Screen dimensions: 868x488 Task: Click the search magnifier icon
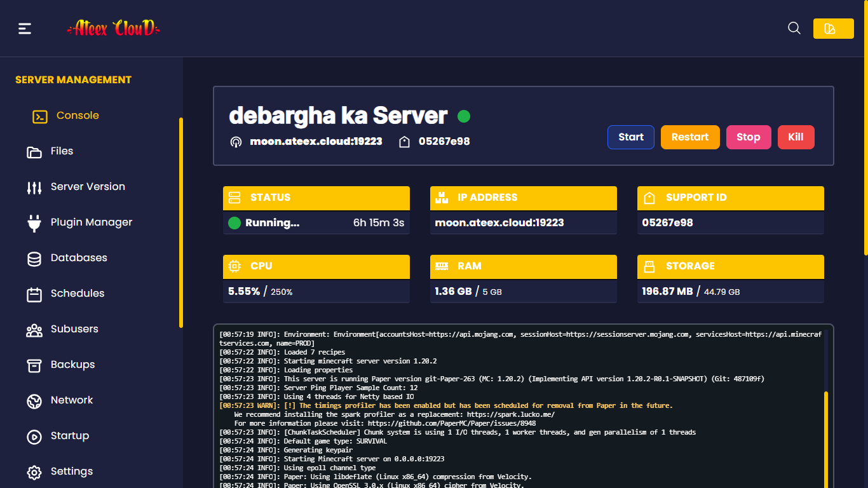pos(794,28)
